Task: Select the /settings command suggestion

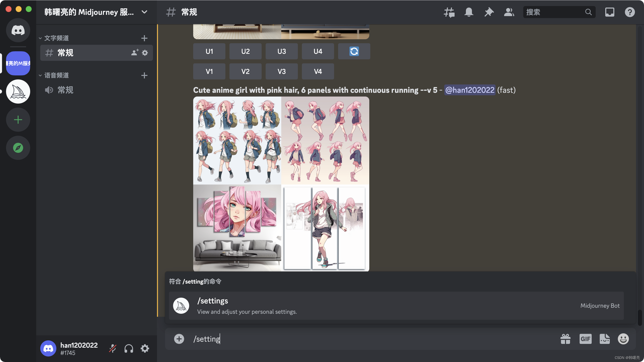Action: coord(396,306)
